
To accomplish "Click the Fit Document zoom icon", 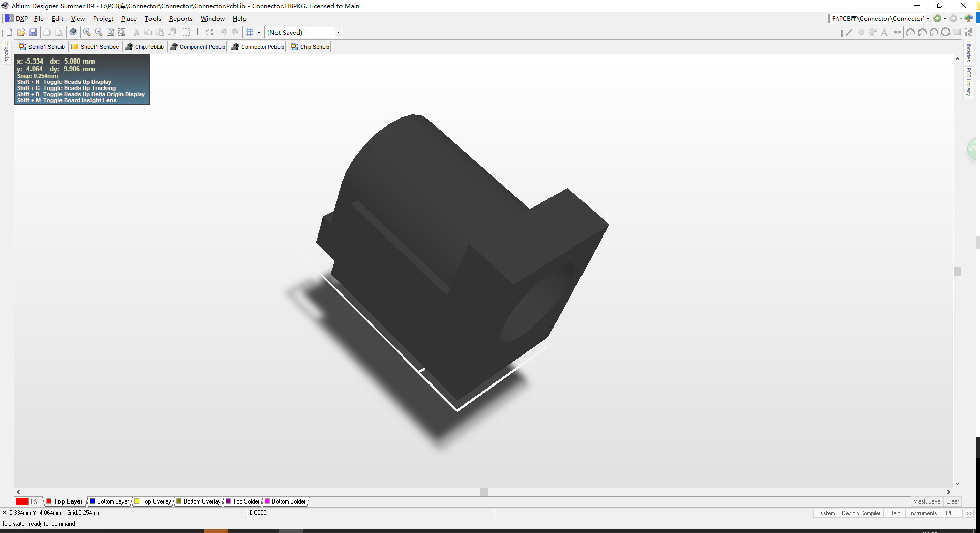I will pyautogui.click(x=110, y=32).
